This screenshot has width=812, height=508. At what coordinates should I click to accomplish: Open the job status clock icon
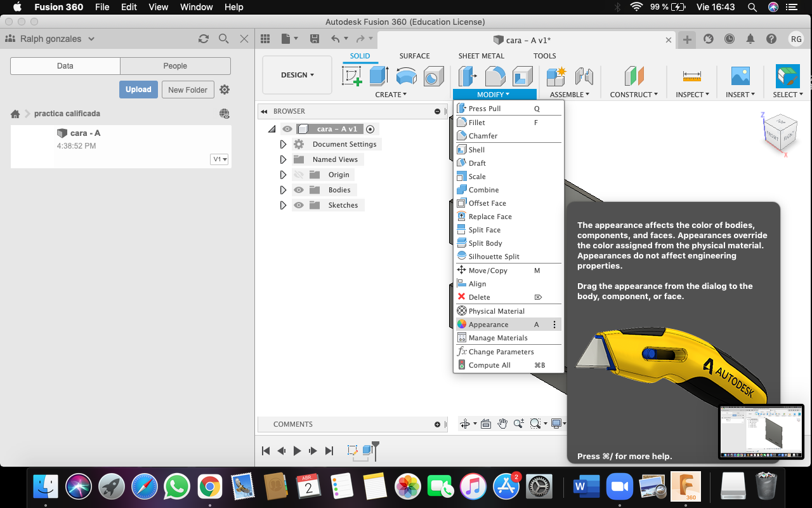pos(730,39)
